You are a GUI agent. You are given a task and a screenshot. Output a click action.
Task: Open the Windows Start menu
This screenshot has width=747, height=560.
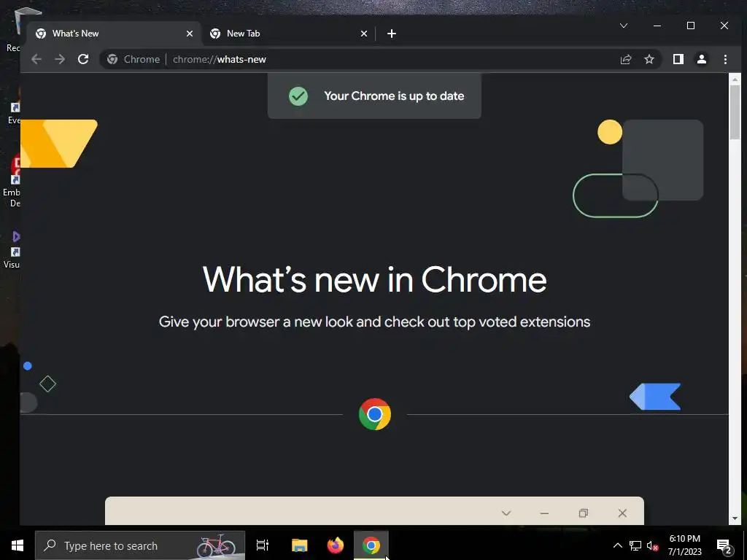[x=18, y=545]
